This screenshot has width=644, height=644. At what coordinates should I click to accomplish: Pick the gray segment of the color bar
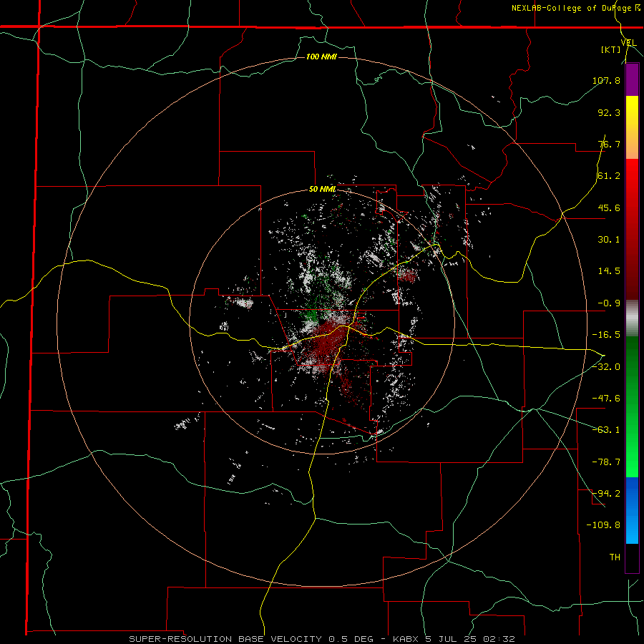click(x=632, y=318)
